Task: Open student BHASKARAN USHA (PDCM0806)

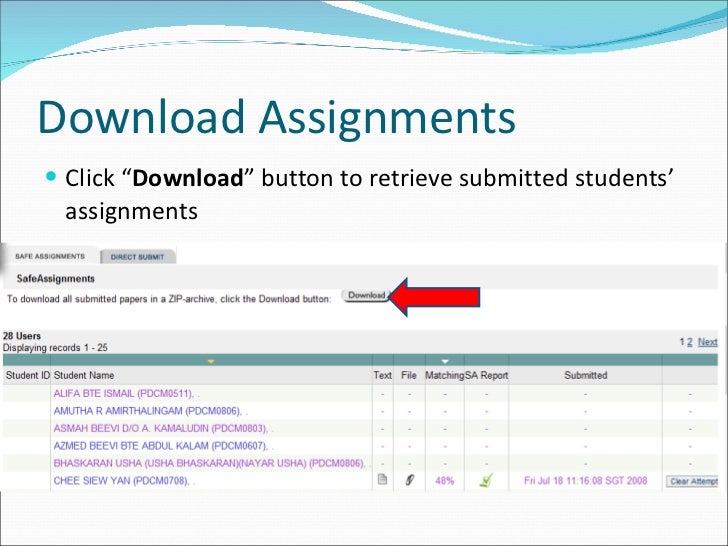Action: tap(210, 463)
